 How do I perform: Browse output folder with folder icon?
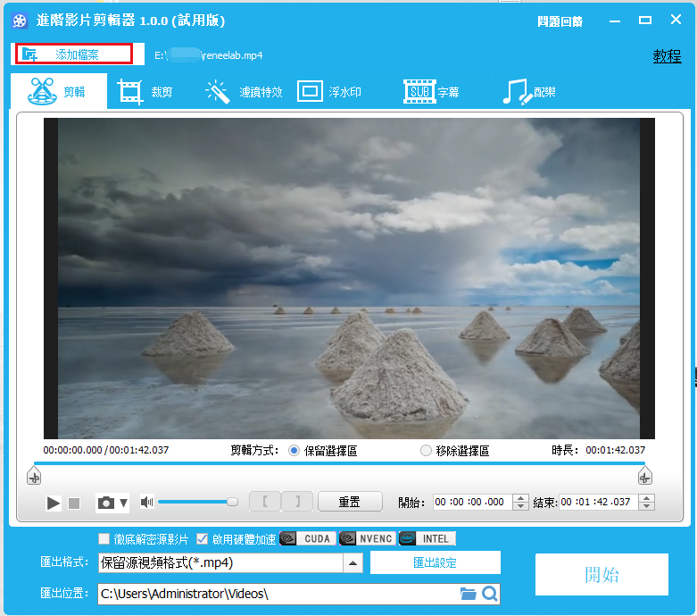468,594
